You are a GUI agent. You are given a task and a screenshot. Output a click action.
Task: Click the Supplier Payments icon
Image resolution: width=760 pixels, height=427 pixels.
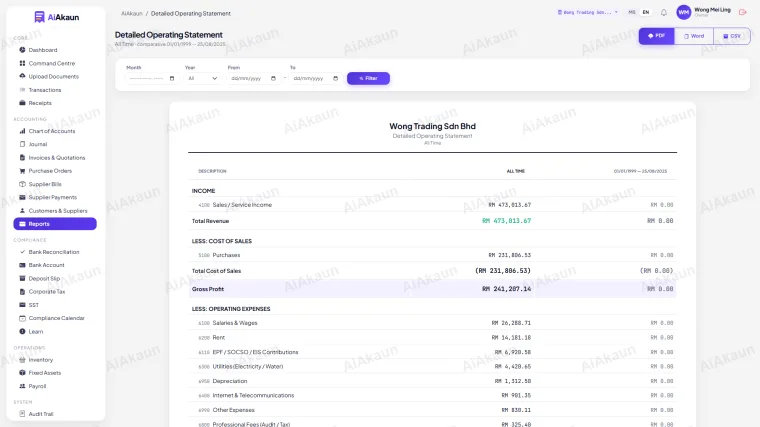(22, 197)
